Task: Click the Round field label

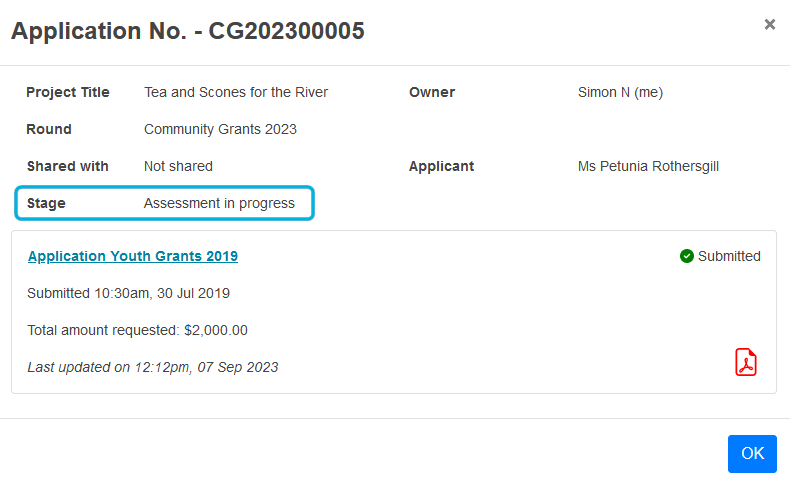Action: point(49,129)
